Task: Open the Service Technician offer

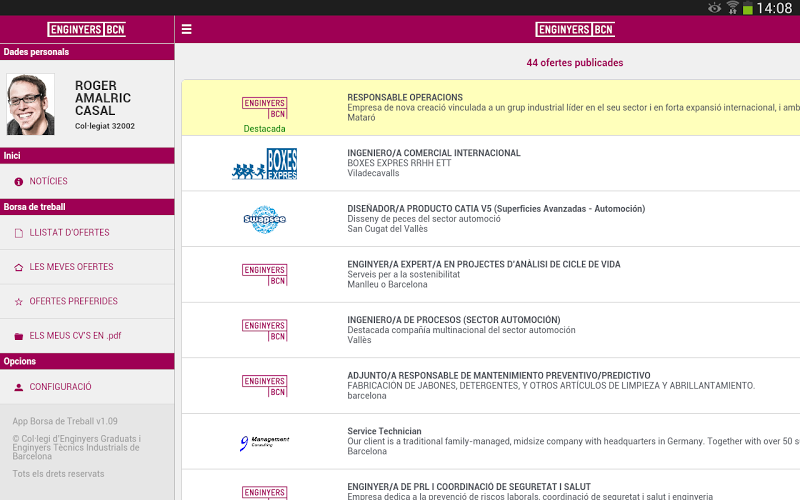Action: pyautogui.click(x=491, y=441)
